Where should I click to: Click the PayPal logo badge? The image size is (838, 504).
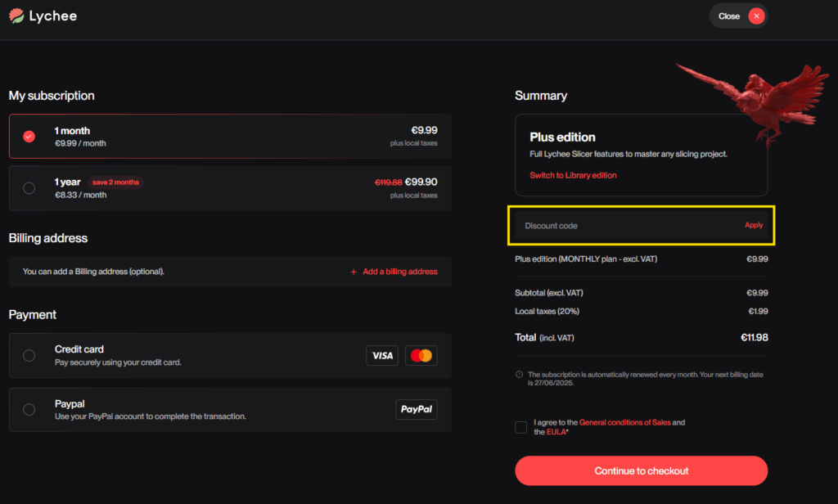[416, 409]
